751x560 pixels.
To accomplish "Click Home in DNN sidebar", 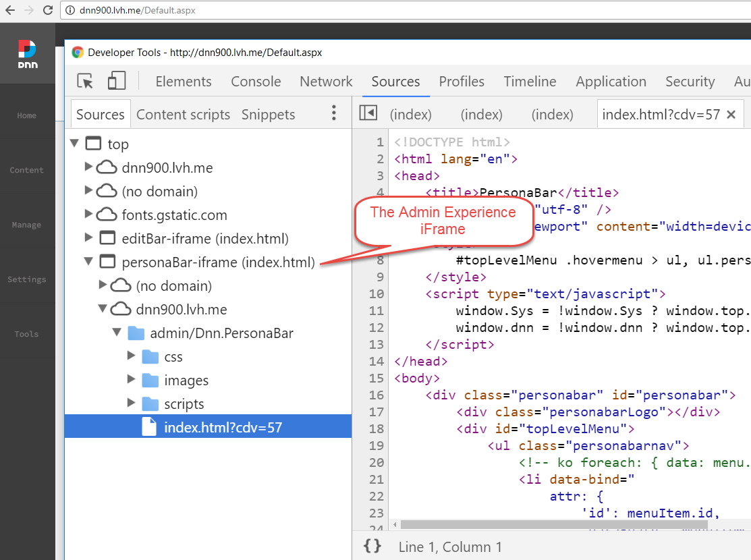I will coord(27,115).
